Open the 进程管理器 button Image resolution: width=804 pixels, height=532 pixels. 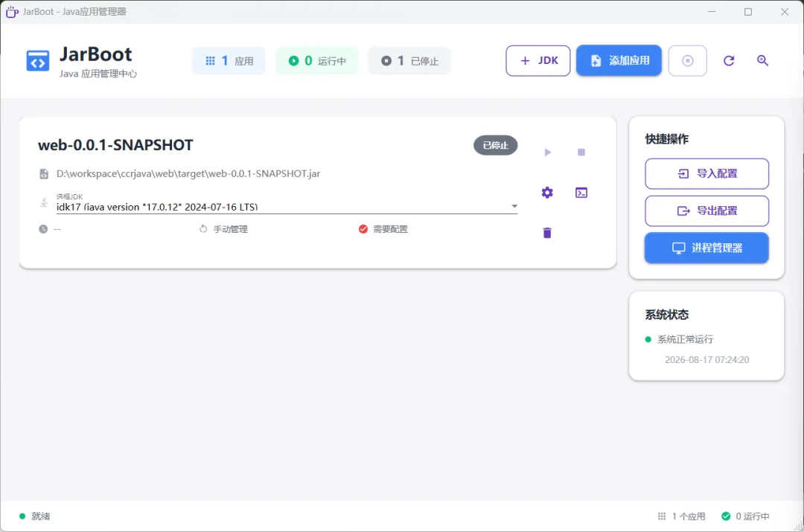coord(706,248)
